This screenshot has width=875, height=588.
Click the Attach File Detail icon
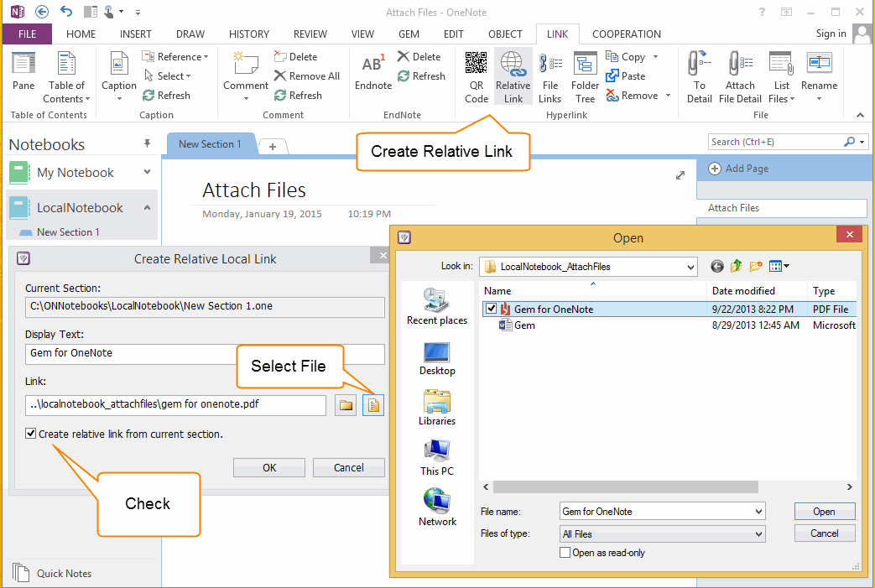point(740,77)
